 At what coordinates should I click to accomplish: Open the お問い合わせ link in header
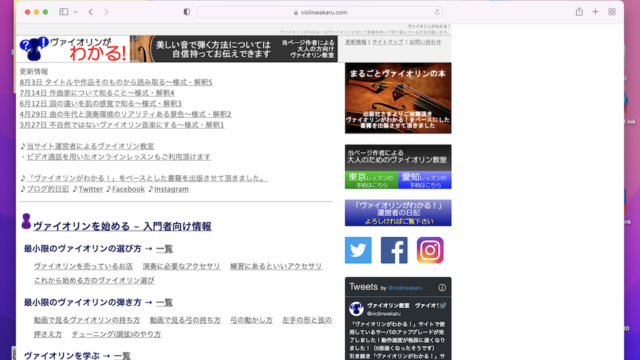(x=425, y=42)
